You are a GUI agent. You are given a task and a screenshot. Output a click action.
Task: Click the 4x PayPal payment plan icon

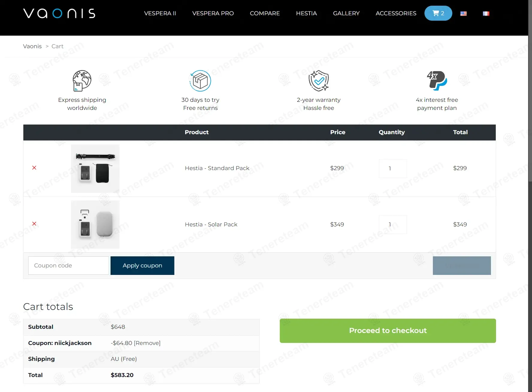point(437,81)
